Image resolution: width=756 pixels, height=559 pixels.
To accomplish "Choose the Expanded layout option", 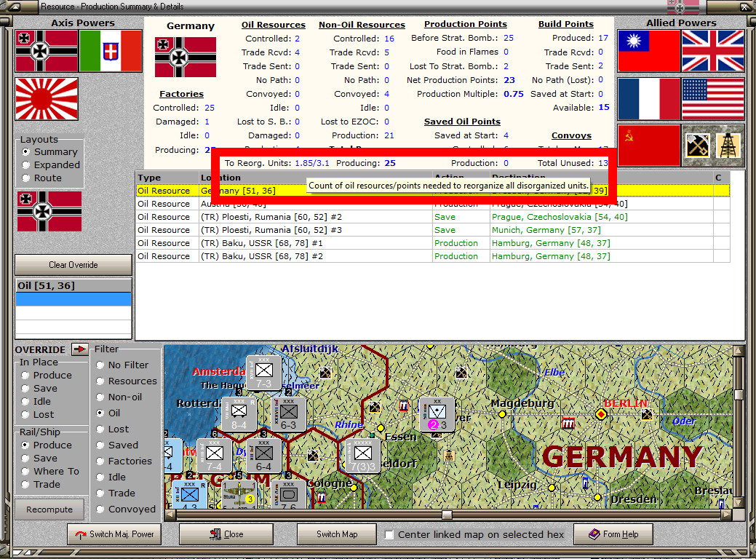I will [51, 164].
